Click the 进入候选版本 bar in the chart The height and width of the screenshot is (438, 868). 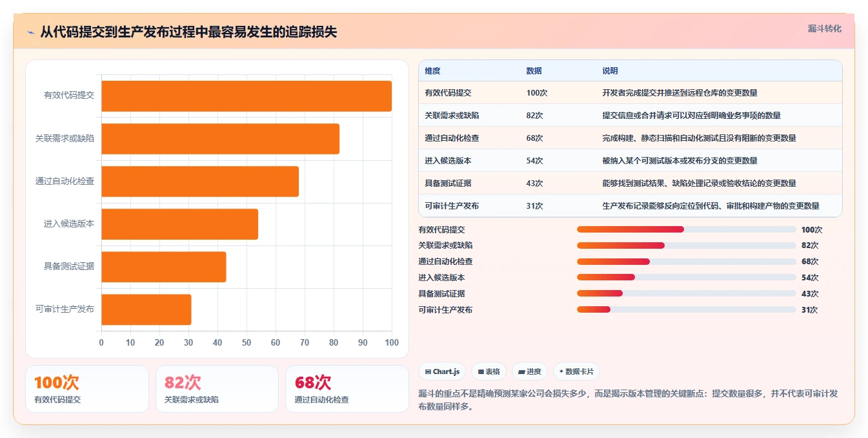click(179, 224)
